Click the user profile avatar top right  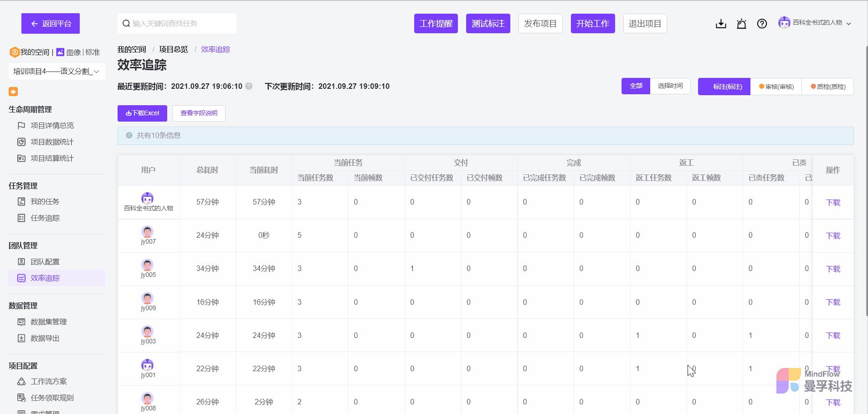pos(784,23)
